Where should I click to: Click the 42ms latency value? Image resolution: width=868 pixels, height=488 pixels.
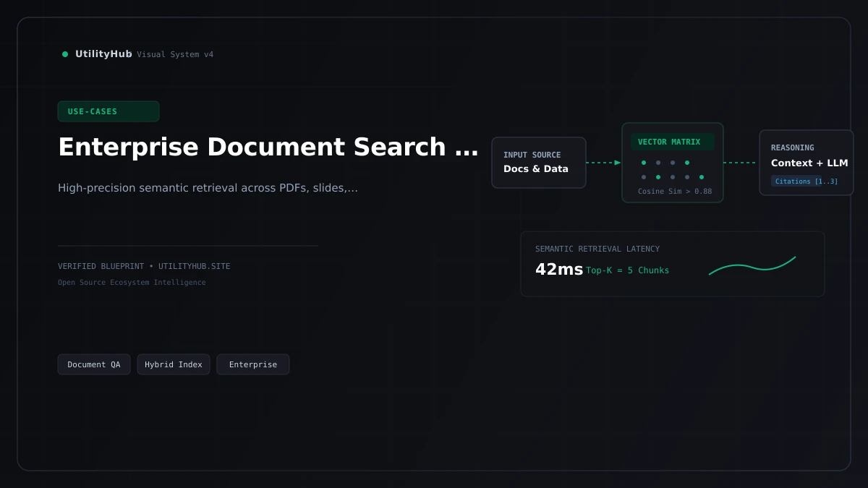(x=559, y=270)
